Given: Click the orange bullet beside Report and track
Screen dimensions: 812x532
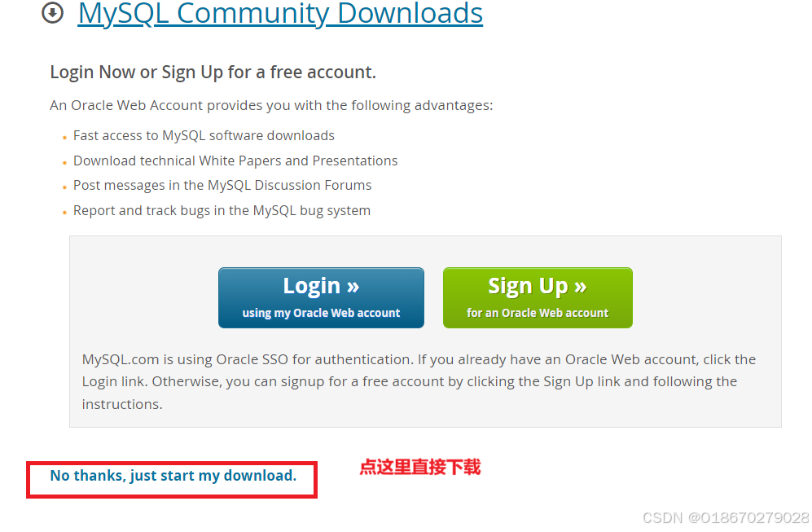Looking at the screenshot, I should [x=64, y=213].
